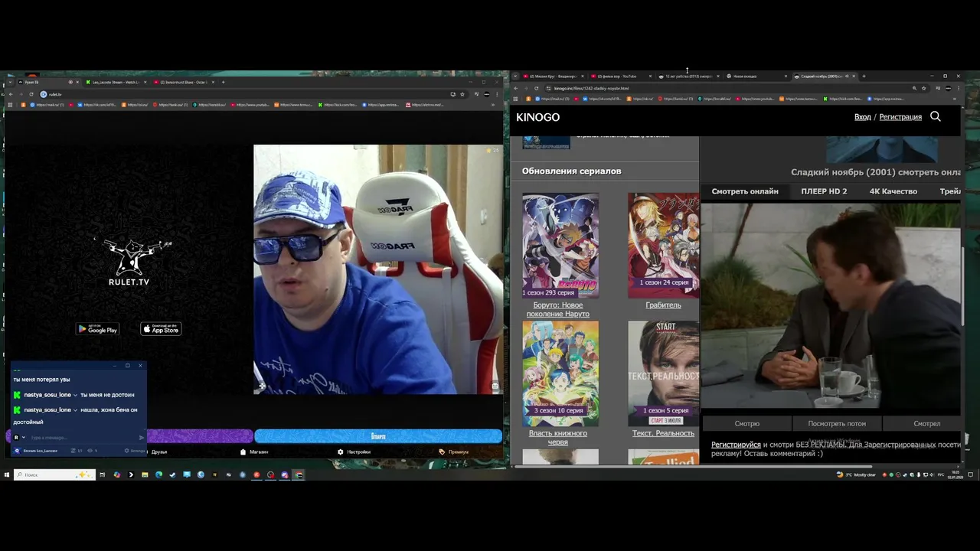The image size is (980, 551).
Task: Open tab search dropdown in left browser
Action: (9, 82)
